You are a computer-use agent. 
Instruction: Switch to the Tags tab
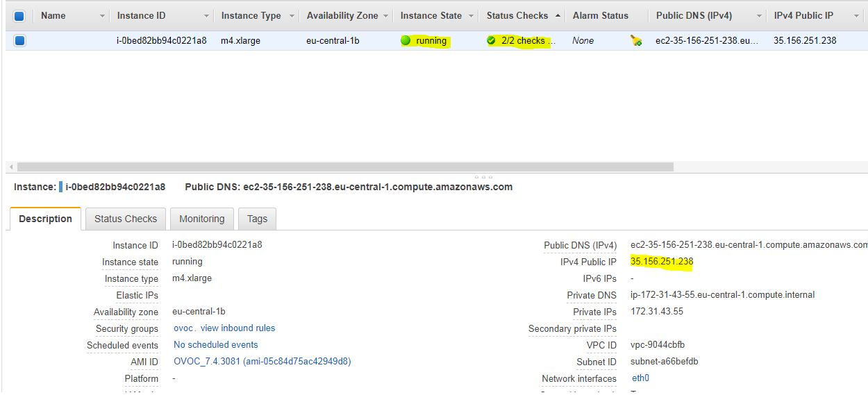pos(257,219)
